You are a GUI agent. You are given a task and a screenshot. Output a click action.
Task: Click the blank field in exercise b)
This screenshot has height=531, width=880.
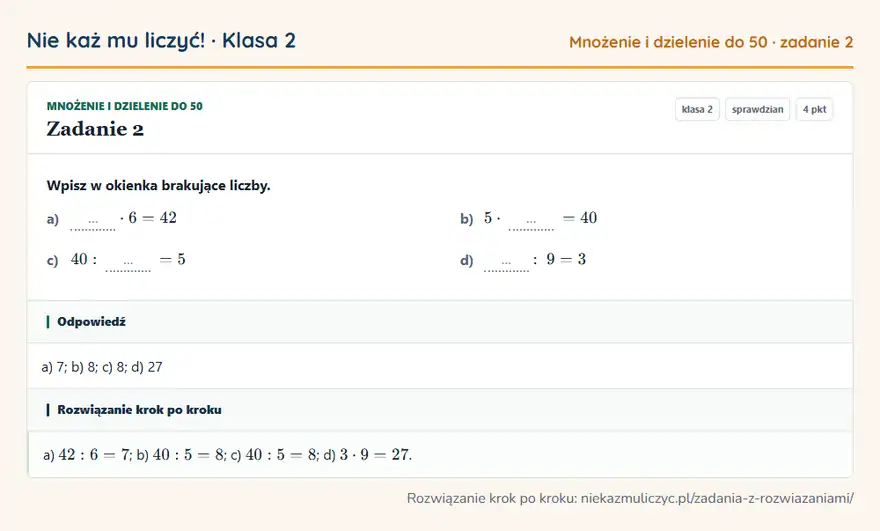tap(531, 223)
